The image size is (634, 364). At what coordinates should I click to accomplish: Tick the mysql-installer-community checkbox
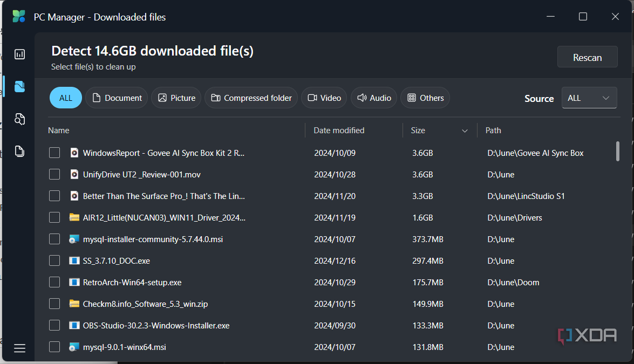point(54,239)
